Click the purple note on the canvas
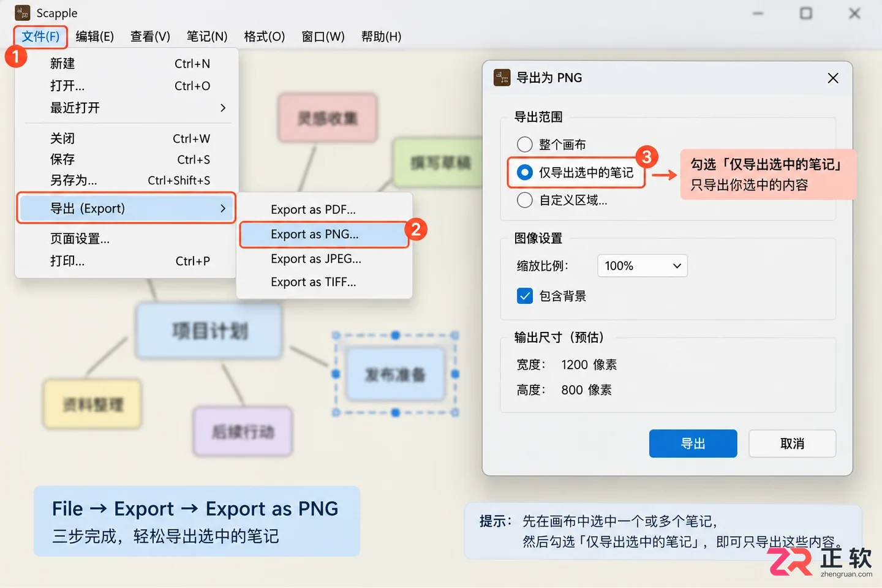 243,431
